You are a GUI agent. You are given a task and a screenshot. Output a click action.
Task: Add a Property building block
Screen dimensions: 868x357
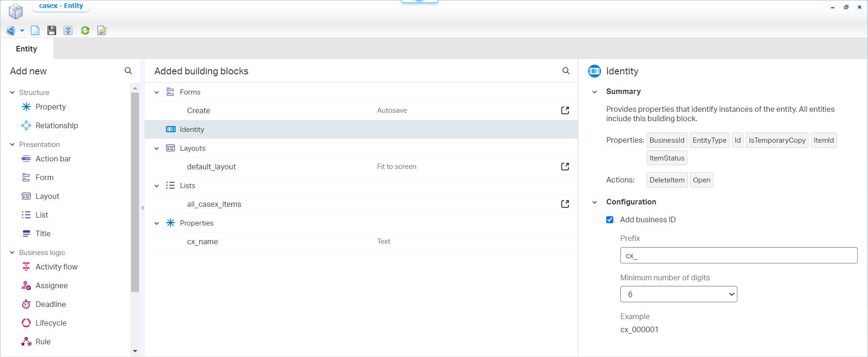tap(51, 107)
